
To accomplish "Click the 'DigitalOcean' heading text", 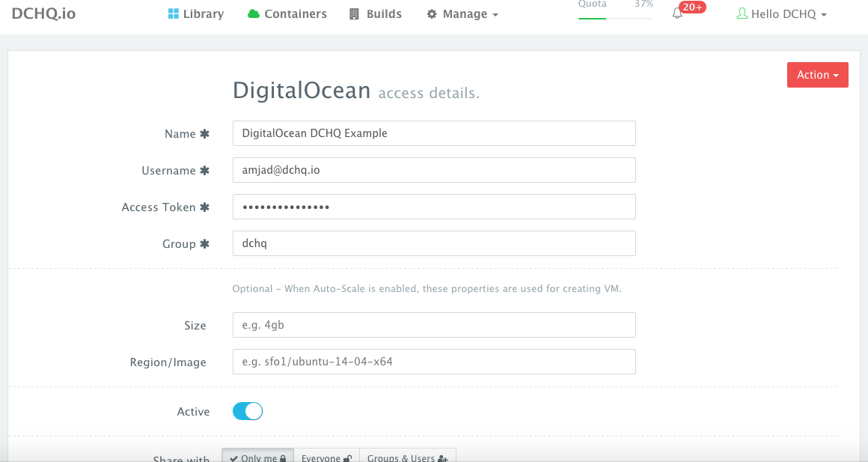I will pyautogui.click(x=302, y=91).
